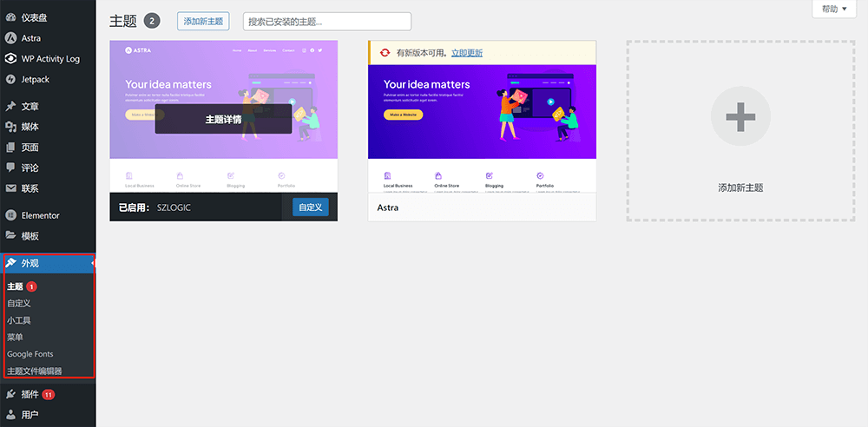This screenshot has height=427, width=868.
Task: Click the Comments bubble icon
Action: (x=10, y=168)
